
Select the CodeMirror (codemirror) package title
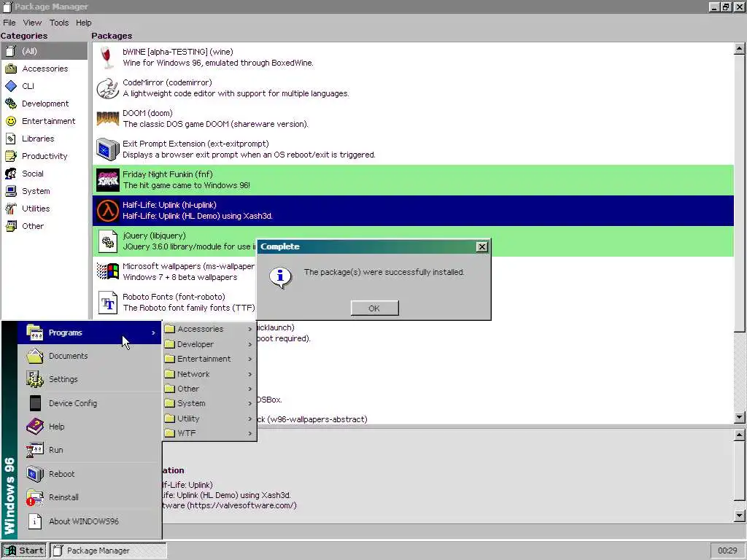[x=167, y=82]
